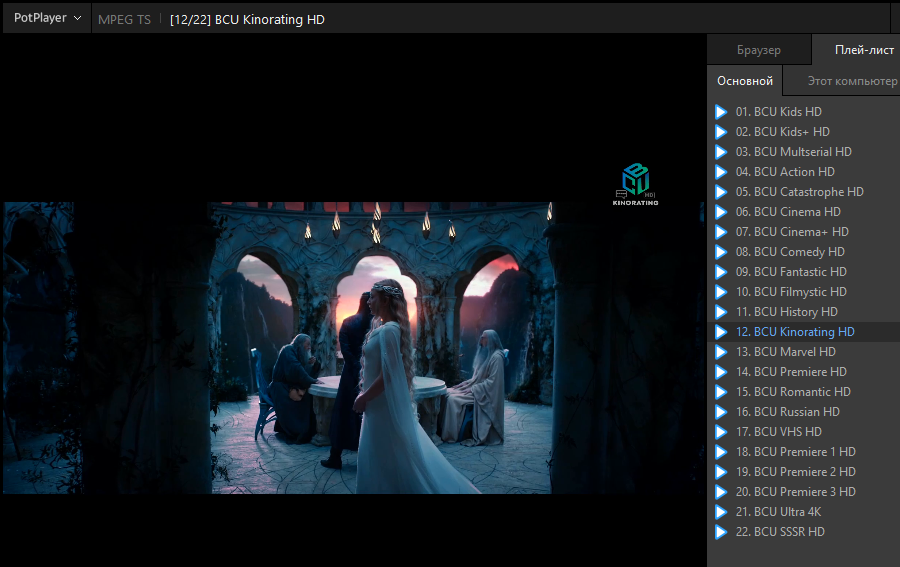Click play icon beside BCU Catastrophe HD
The image size is (900, 567).
coord(721,192)
